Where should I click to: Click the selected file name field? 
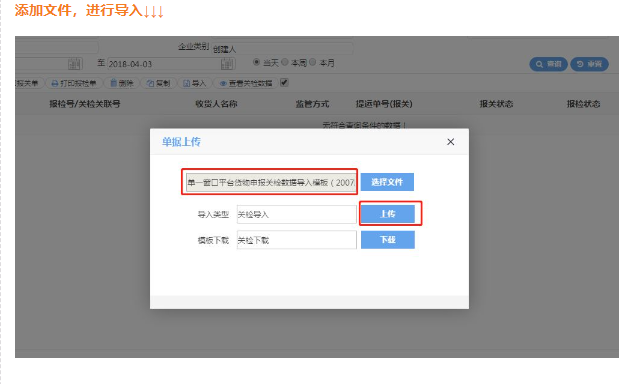(270, 183)
